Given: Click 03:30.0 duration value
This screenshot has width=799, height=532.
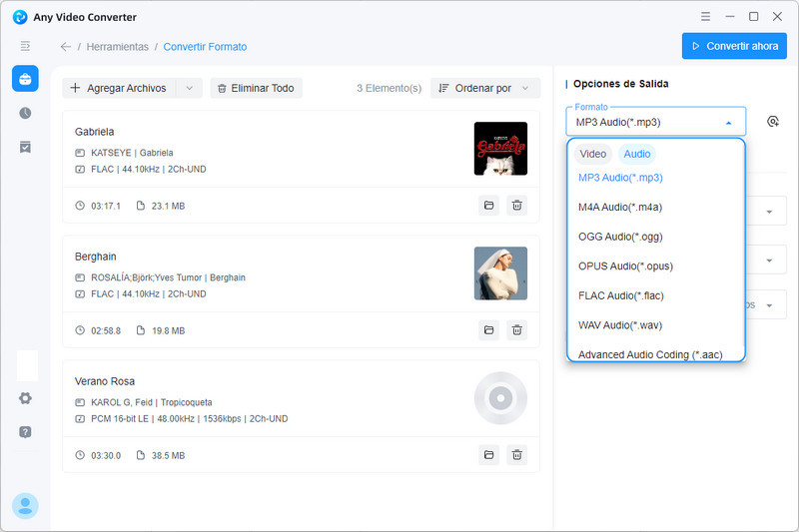Looking at the screenshot, I should (106, 455).
